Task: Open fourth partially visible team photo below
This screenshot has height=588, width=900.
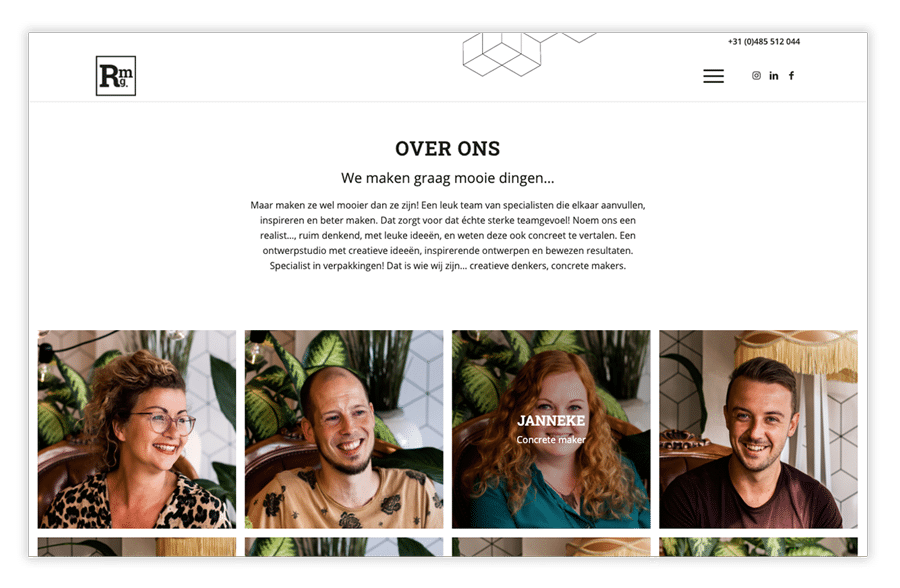Action: pos(758,547)
